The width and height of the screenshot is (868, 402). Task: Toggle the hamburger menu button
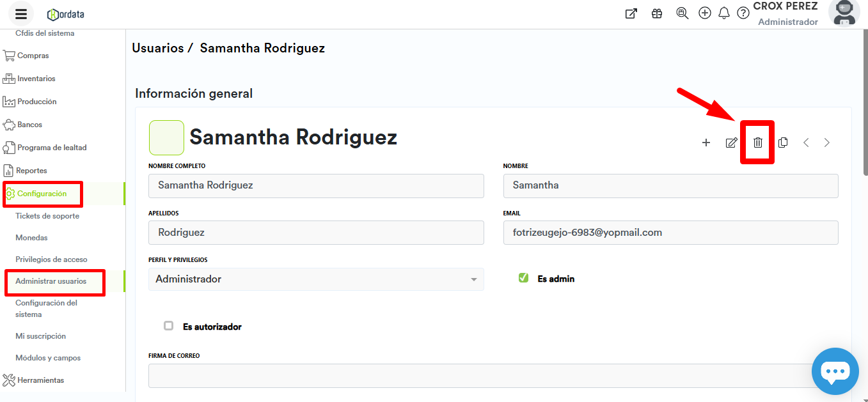click(x=21, y=14)
